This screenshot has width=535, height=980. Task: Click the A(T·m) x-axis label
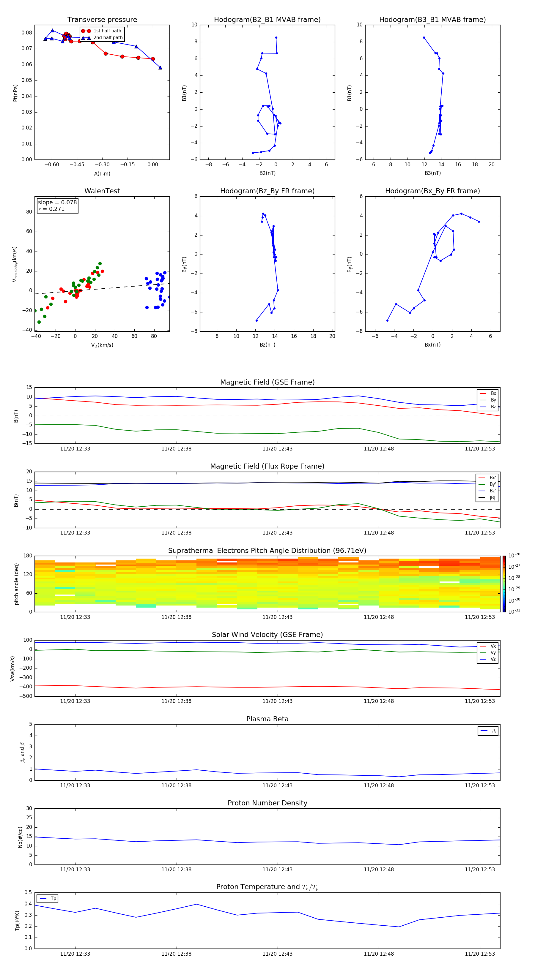[x=102, y=173]
